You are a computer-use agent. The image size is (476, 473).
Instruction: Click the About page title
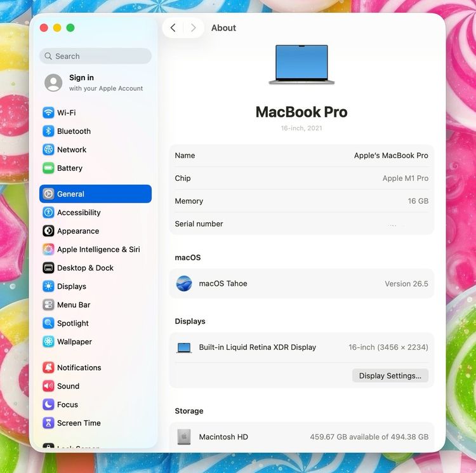pyautogui.click(x=224, y=28)
